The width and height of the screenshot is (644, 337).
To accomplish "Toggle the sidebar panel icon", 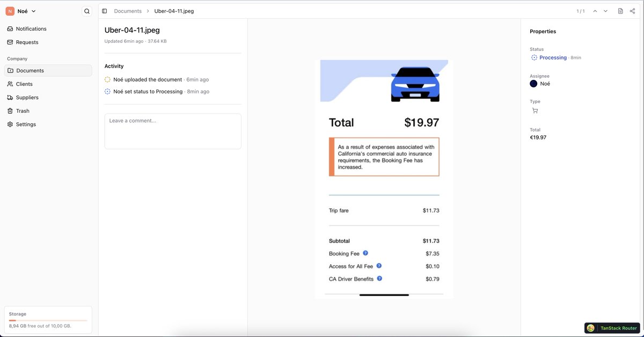I will (105, 11).
